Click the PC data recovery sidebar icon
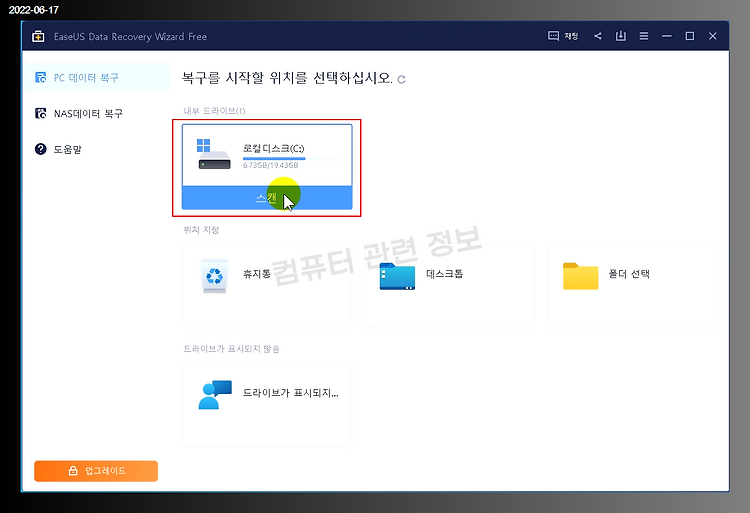Screen dimensions: 750x513 41,77
